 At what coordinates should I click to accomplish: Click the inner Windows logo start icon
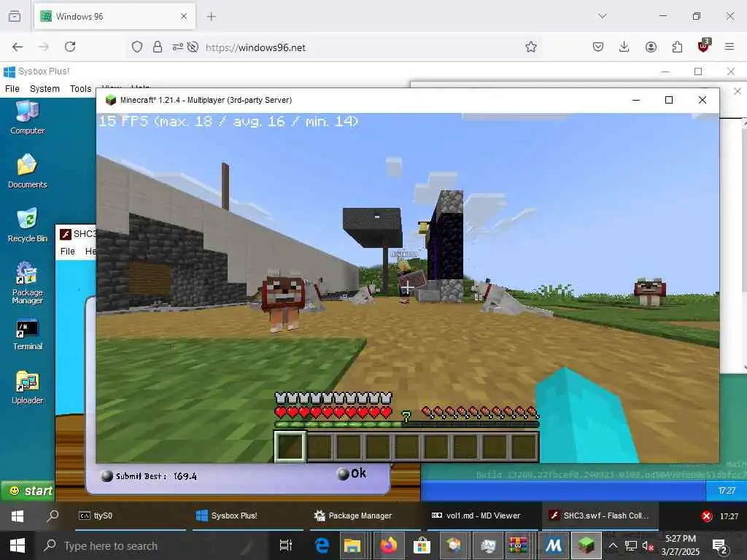point(18,516)
